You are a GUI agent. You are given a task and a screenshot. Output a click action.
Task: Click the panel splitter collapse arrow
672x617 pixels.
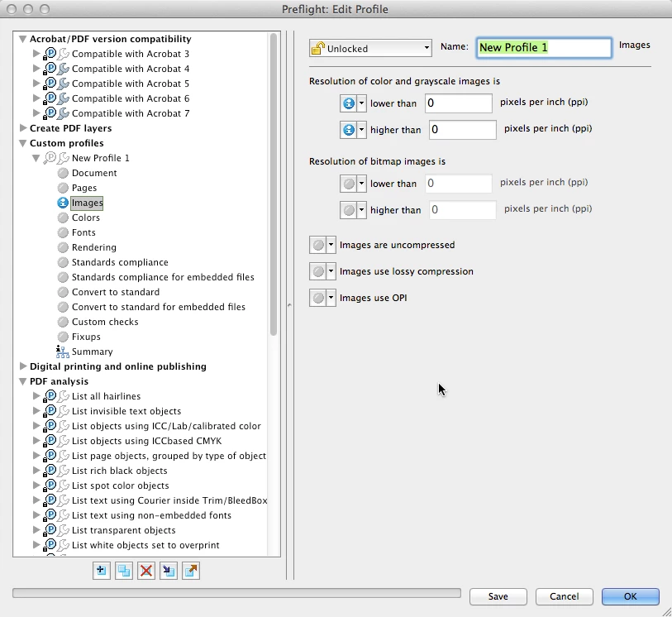[290, 305]
